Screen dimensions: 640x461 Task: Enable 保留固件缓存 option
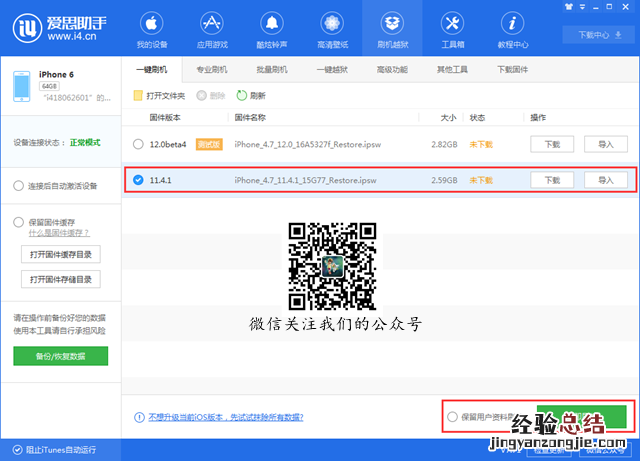point(18,223)
